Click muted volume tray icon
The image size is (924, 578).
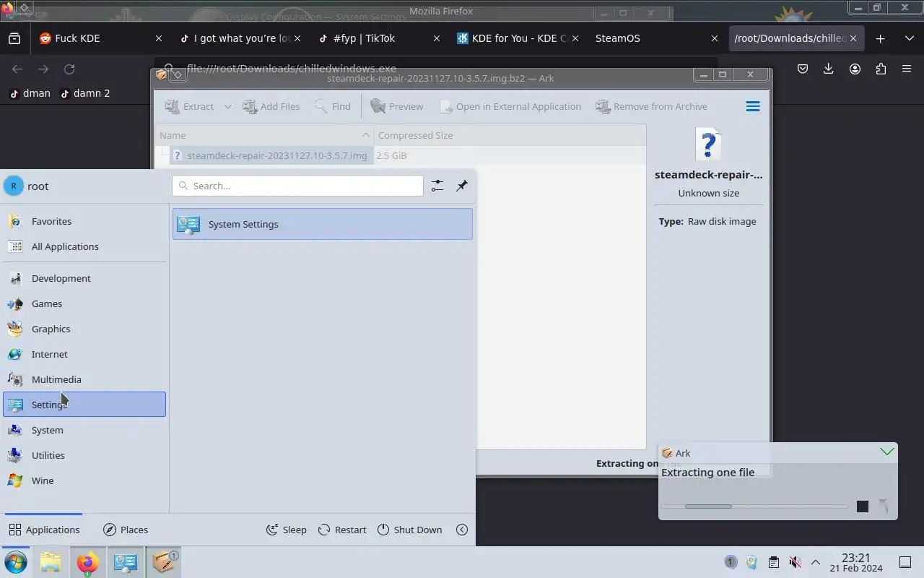tap(795, 562)
